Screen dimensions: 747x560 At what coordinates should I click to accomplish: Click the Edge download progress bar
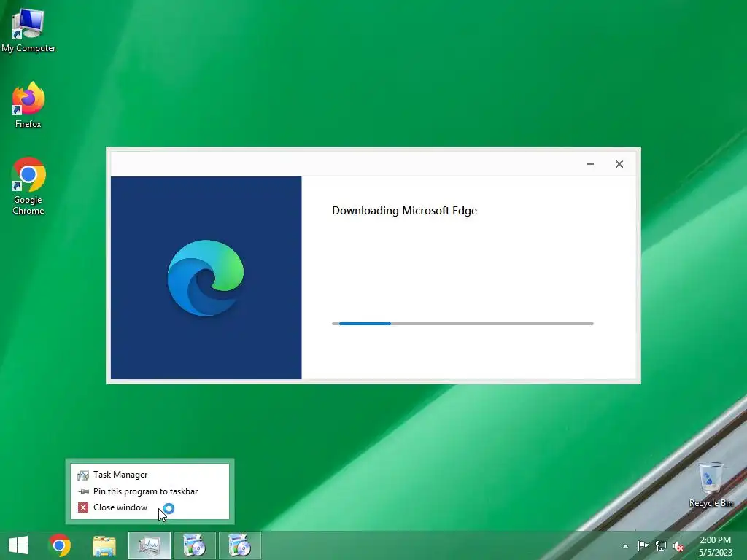pos(462,324)
